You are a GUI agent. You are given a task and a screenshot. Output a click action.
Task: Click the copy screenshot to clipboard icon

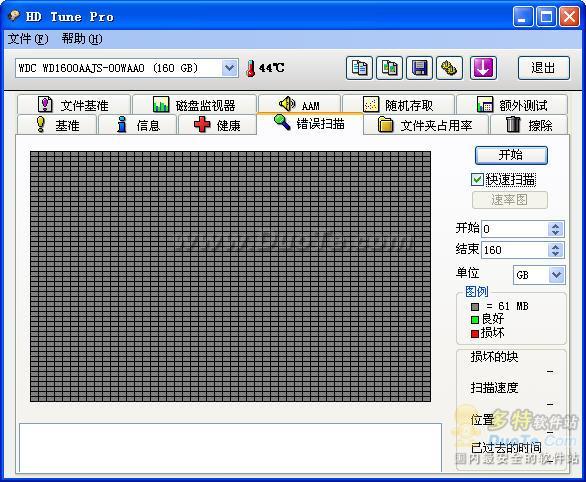coord(389,68)
